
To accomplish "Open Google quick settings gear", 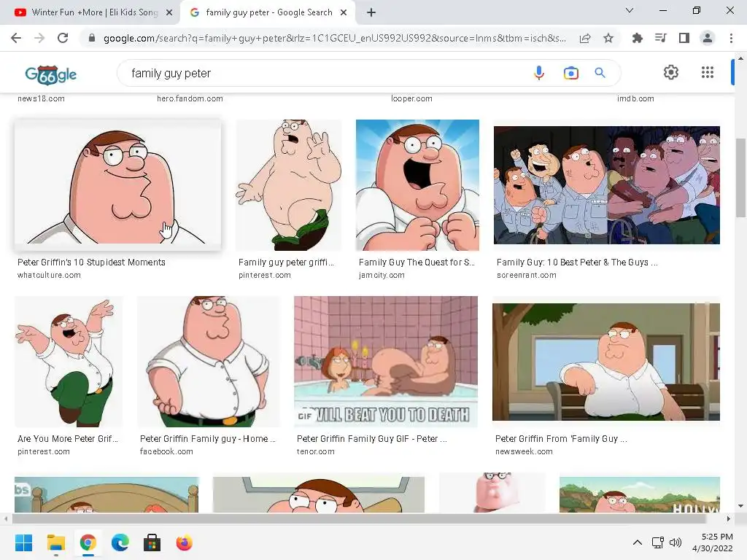I will tap(671, 72).
